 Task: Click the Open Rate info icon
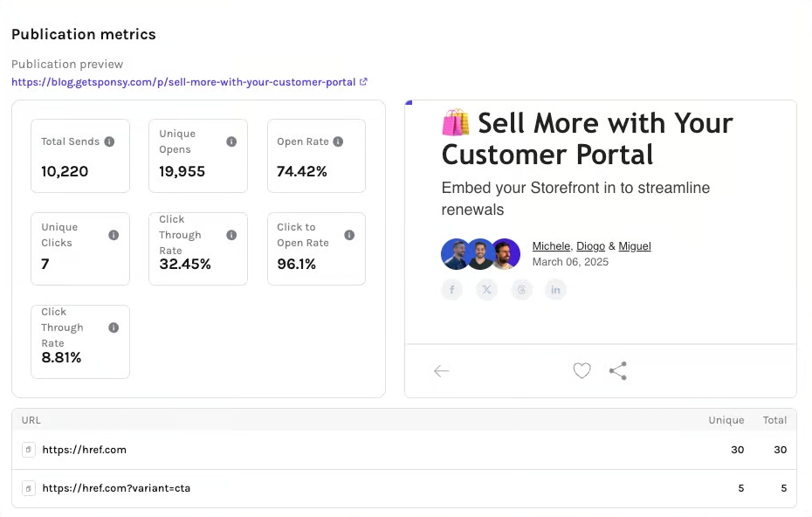coord(338,141)
